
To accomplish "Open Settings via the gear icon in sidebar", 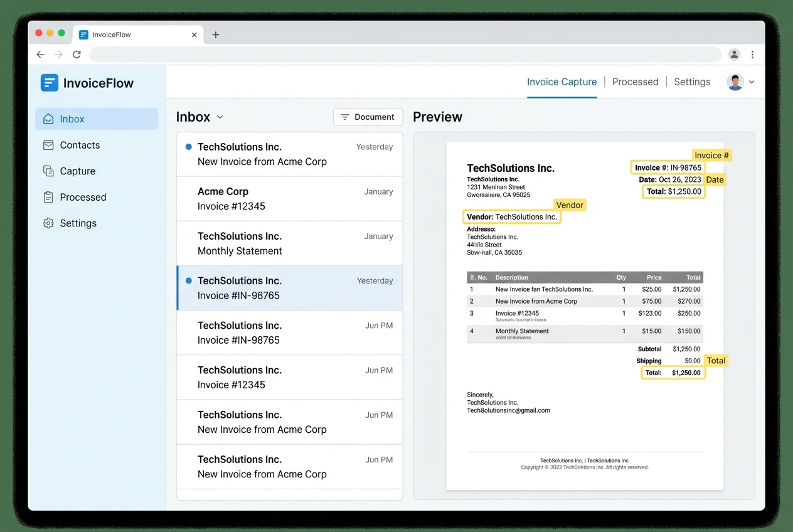I will pyautogui.click(x=48, y=223).
